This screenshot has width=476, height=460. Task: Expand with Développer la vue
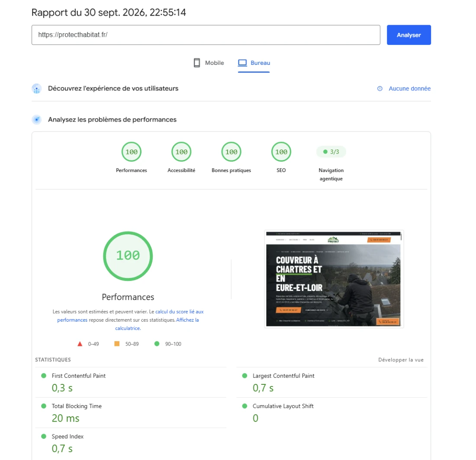pyautogui.click(x=401, y=360)
